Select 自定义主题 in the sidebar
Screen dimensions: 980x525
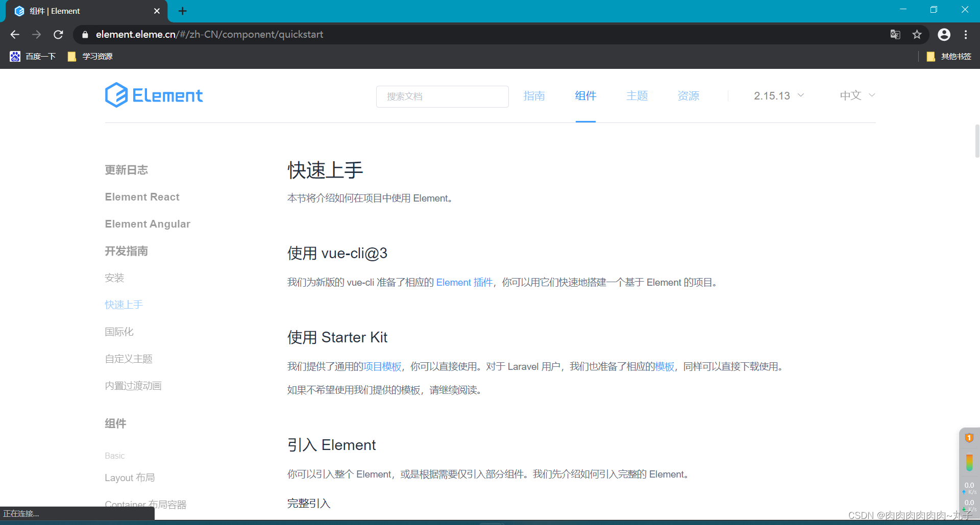click(128, 359)
